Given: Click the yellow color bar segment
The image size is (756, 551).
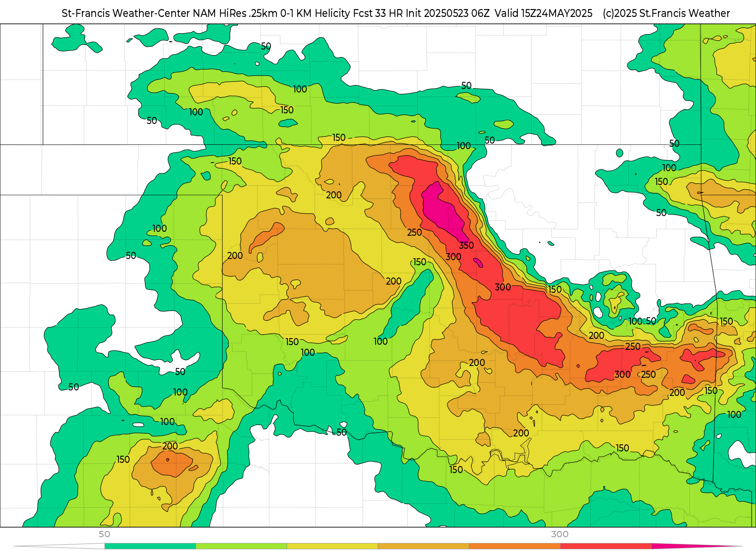Looking at the screenshot, I should click(x=332, y=546).
